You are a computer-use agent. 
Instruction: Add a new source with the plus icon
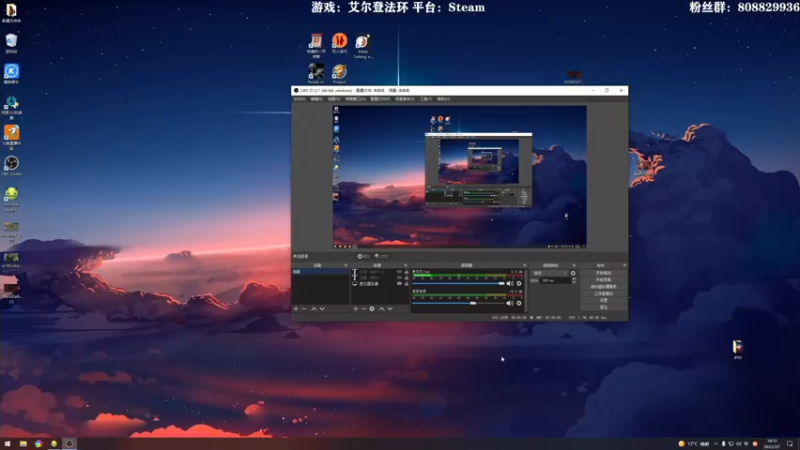pyautogui.click(x=355, y=309)
